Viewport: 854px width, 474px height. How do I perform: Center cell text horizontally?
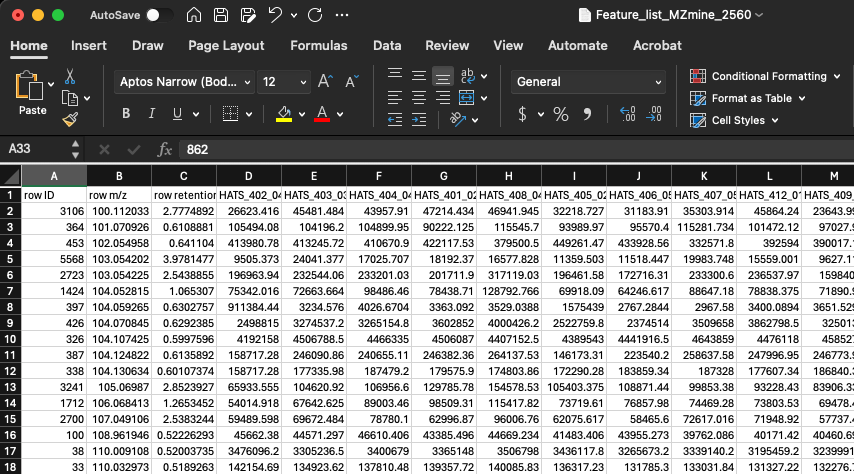click(418, 98)
